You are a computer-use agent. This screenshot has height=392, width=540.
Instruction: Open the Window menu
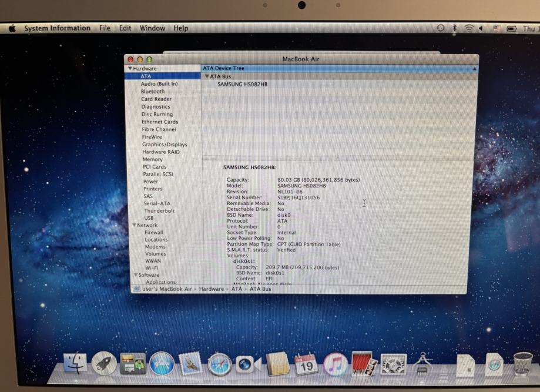152,28
